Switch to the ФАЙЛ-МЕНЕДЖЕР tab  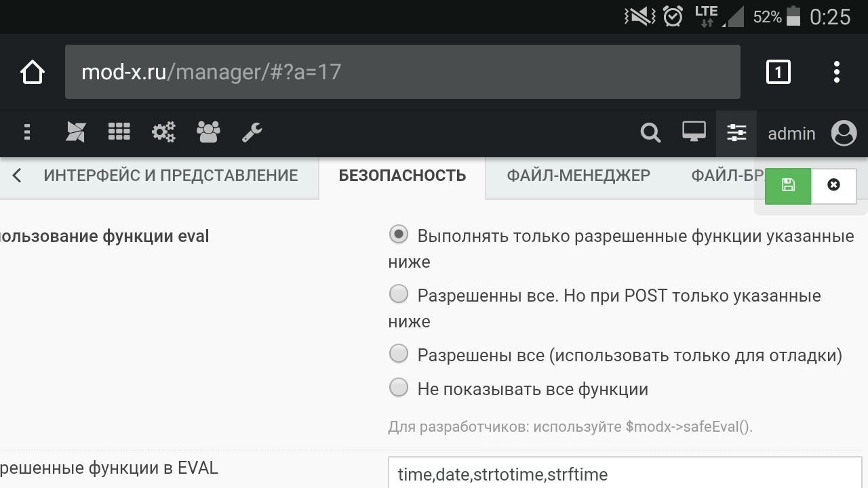tap(578, 176)
